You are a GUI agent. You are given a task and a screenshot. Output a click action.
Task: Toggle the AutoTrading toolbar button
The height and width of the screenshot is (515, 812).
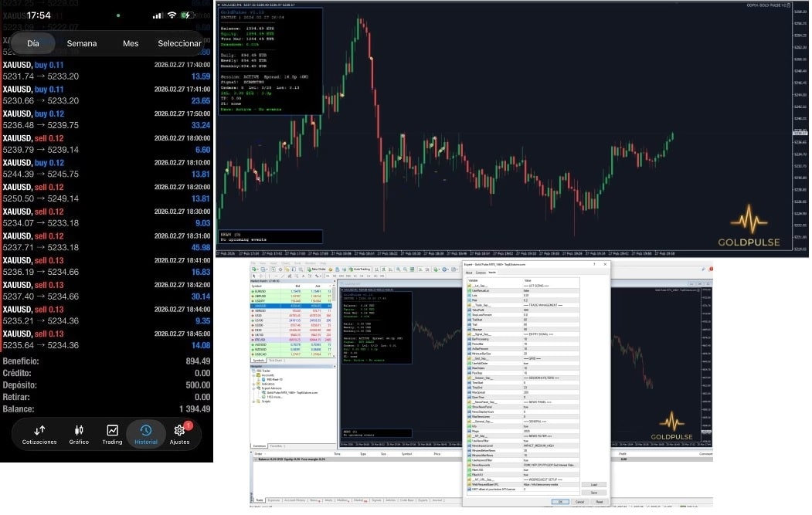click(x=360, y=269)
